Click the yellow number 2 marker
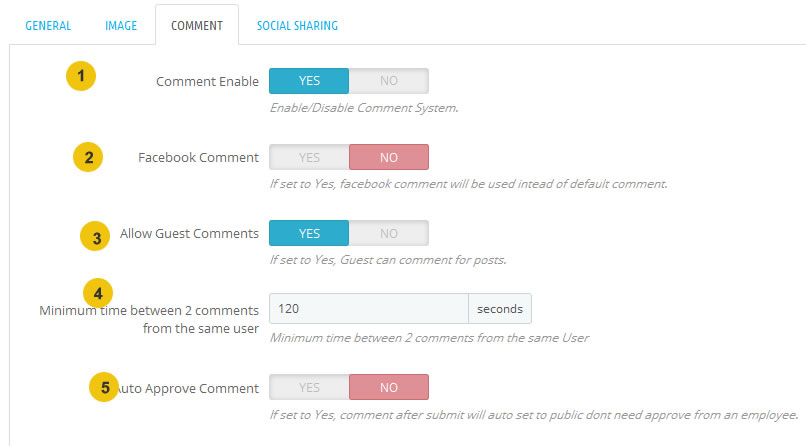The height and width of the screenshot is (446, 806). pyautogui.click(x=88, y=157)
